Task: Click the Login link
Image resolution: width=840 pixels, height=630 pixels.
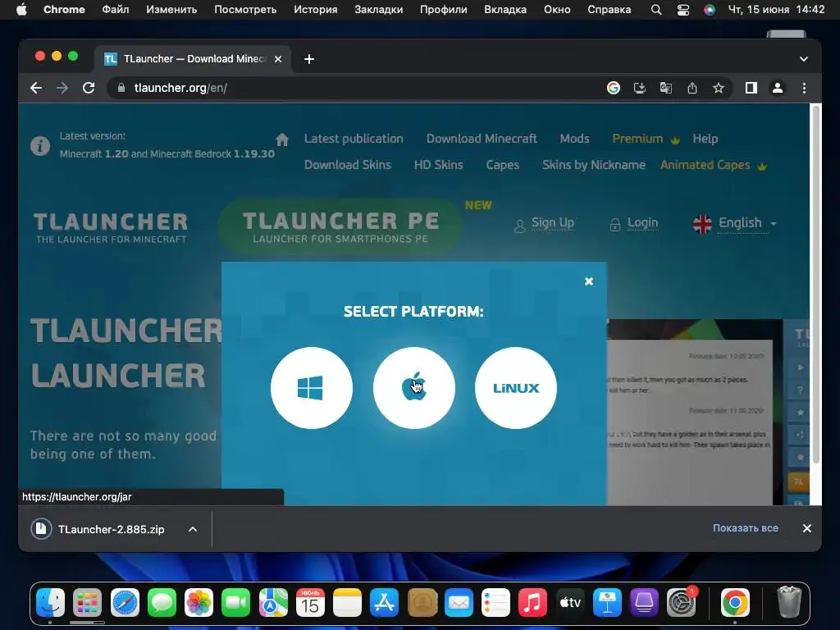Action: pos(642,223)
